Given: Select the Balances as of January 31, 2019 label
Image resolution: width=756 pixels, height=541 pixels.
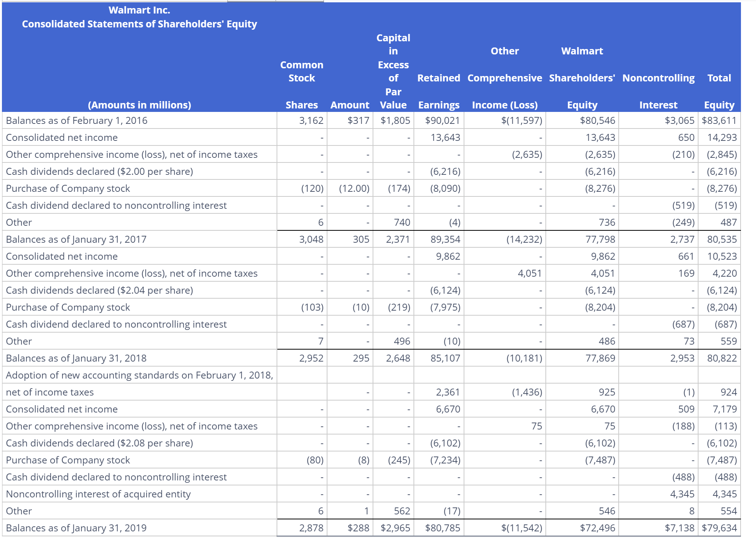Looking at the screenshot, I should 76,527.
